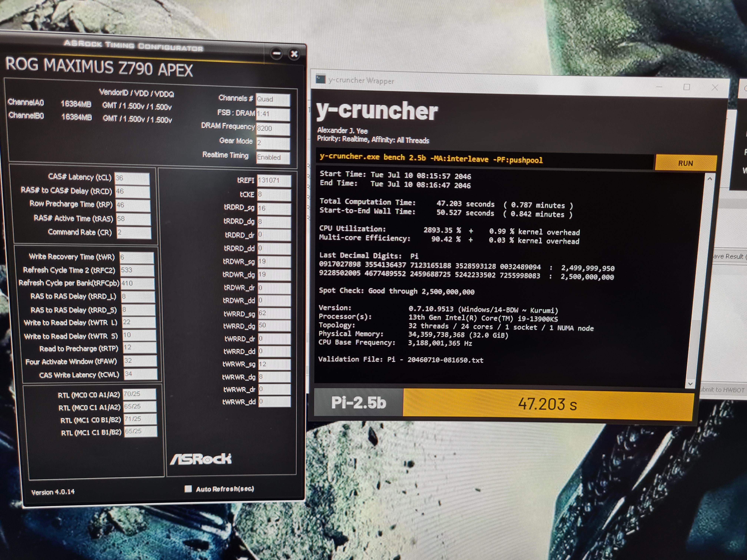Click the tREFI value field
Screen dimensions: 747x560
pyautogui.click(x=274, y=181)
